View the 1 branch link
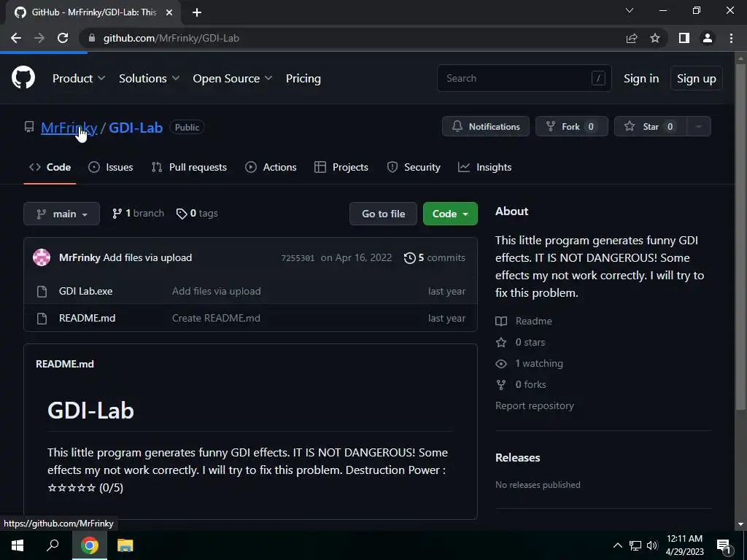747x560 pixels. (x=138, y=214)
